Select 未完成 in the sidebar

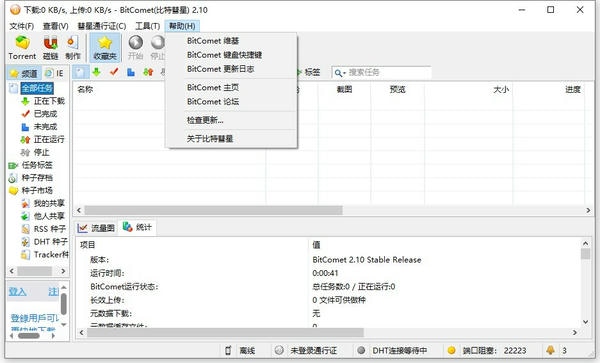[x=45, y=127]
